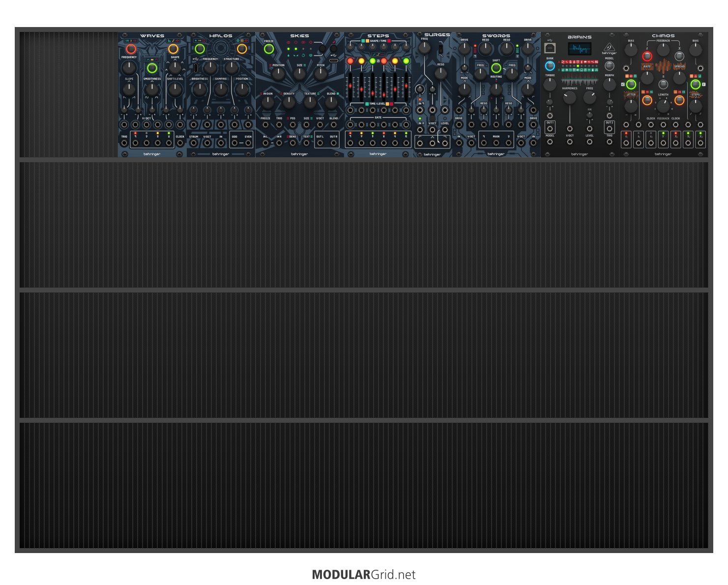
Task: Toggle the Brains BANK button
Action: (x=550, y=66)
